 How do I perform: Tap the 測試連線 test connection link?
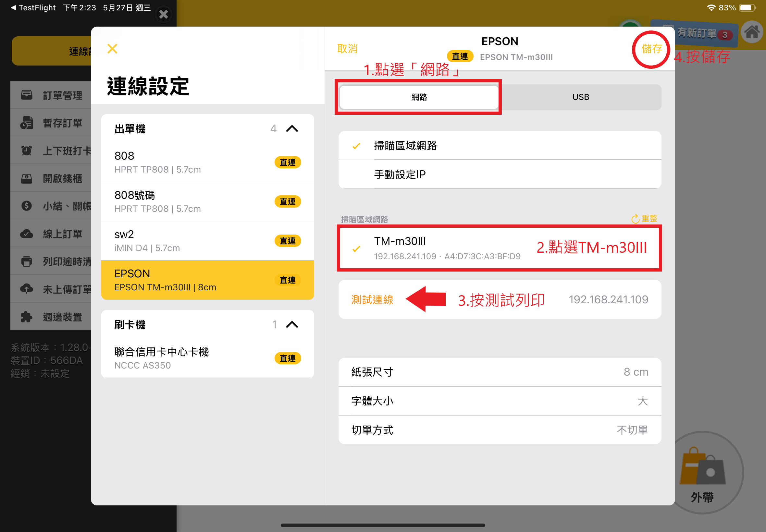372,300
